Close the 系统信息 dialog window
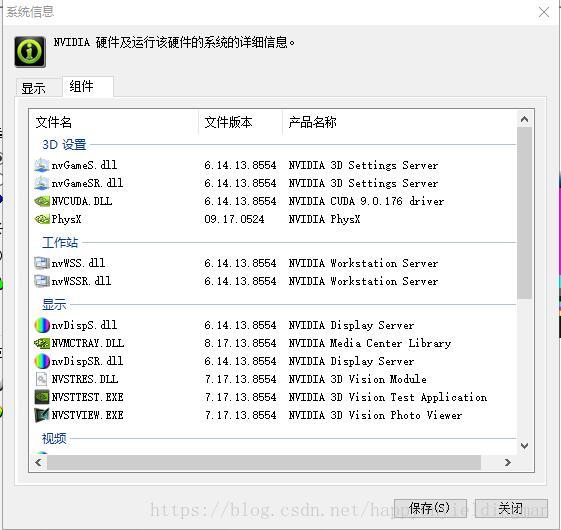Viewport: 561px width, 530px height. coord(544,12)
